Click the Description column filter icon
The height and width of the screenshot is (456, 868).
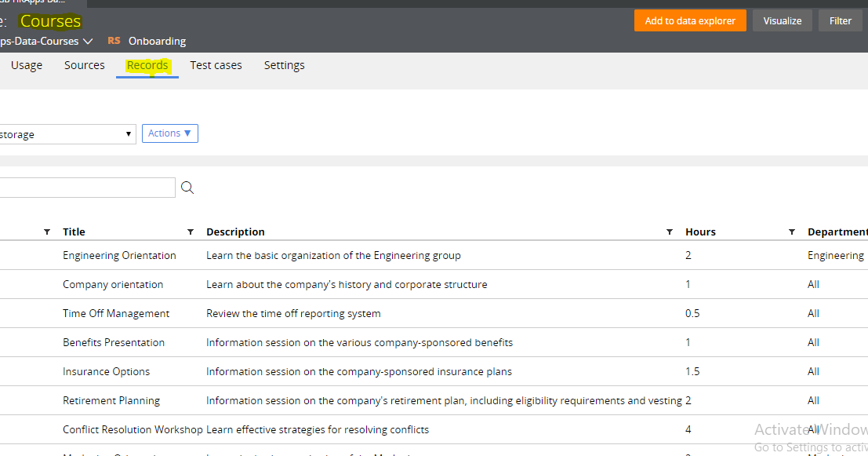pos(670,232)
